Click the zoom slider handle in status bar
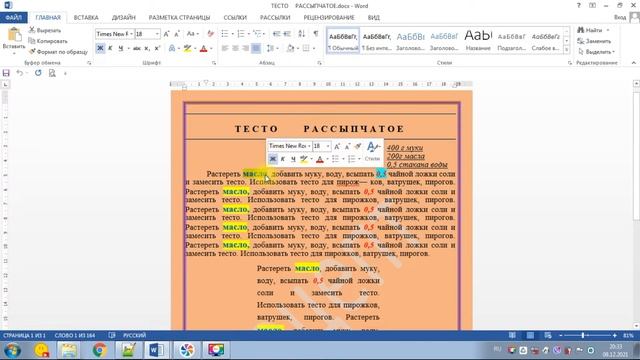Screen dimensions: 640x360 [x=583, y=336]
